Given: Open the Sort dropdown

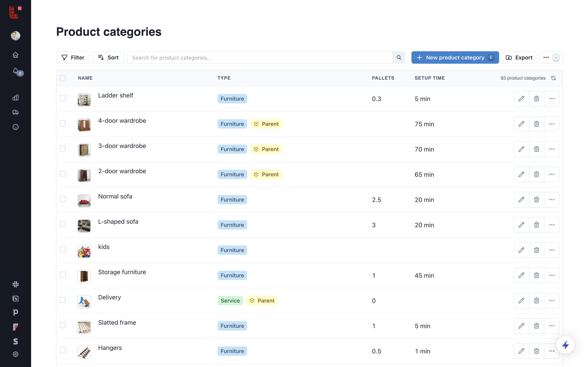Looking at the screenshot, I should point(108,57).
